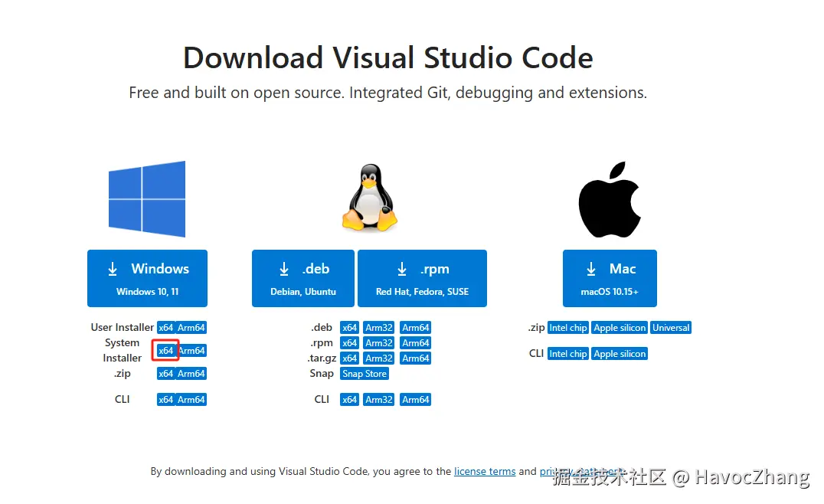The width and height of the screenshot is (824, 504).
Task: Select Arm64 in the Linux .rpm row
Action: pyautogui.click(x=416, y=342)
